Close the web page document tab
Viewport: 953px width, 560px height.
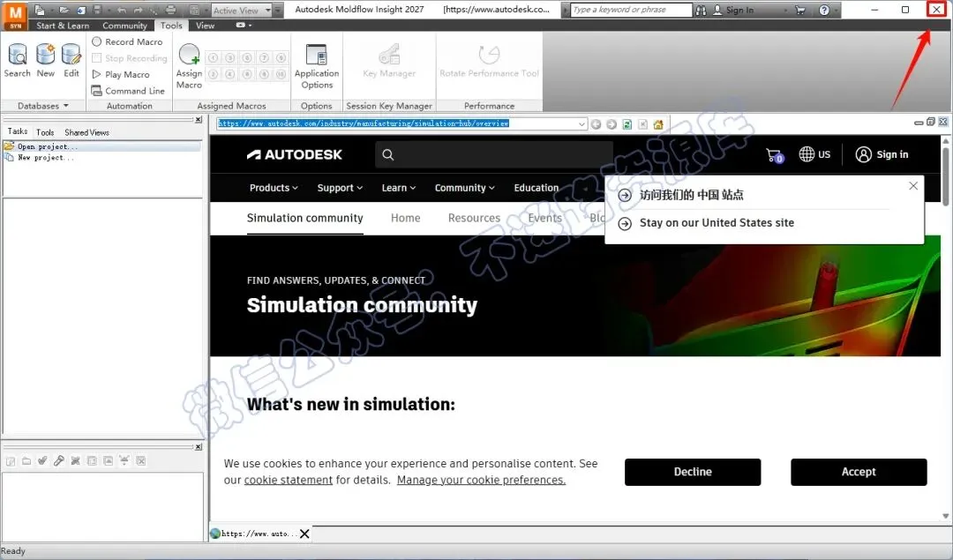pos(304,534)
